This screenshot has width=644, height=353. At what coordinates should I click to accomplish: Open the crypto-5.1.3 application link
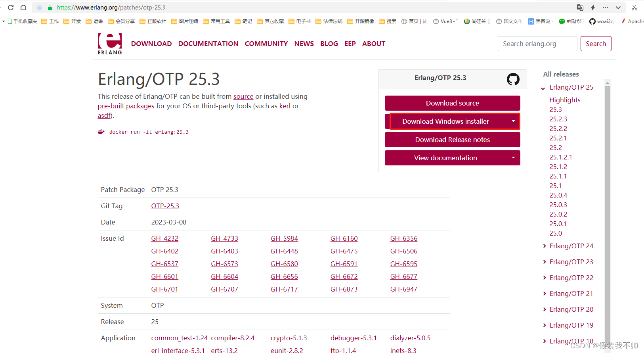point(289,338)
